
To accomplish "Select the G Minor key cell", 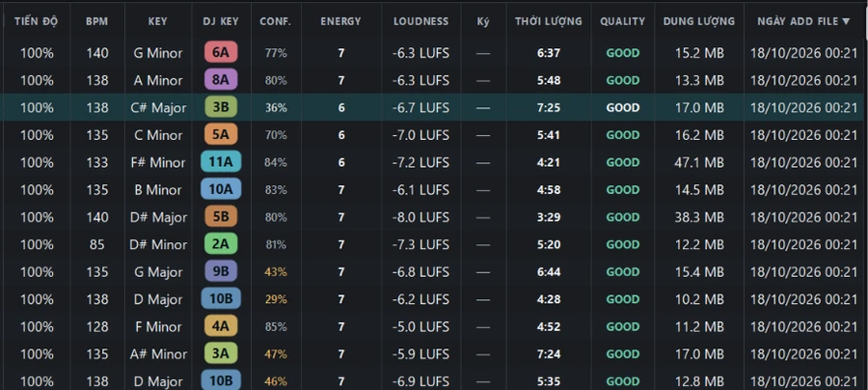I will [158, 53].
